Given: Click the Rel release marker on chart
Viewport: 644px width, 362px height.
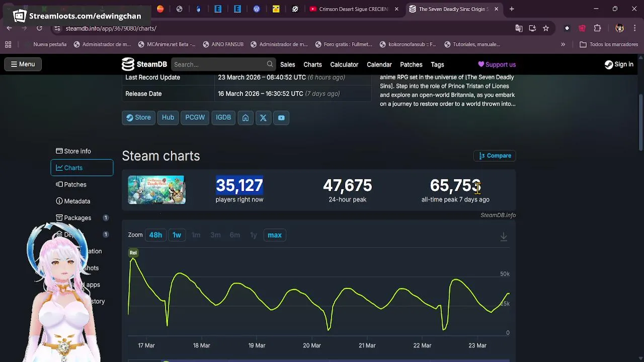Looking at the screenshot, I should tap(133, 252).
